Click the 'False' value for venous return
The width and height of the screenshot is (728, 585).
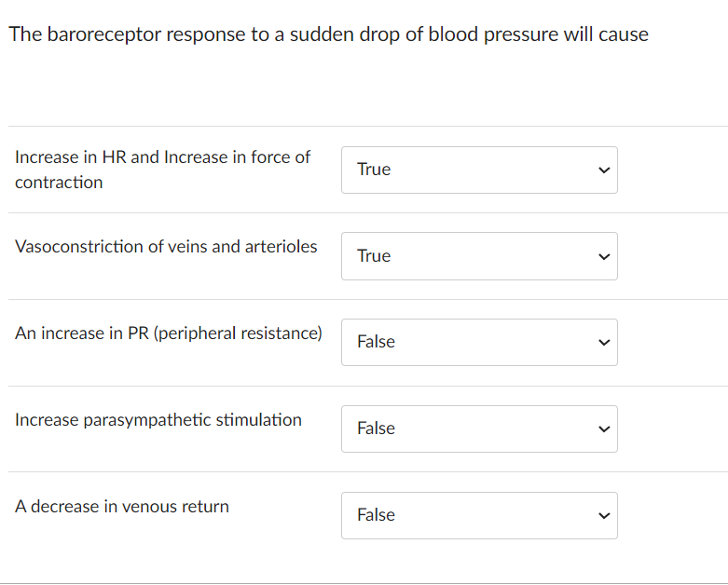click(x=376, y=515)
